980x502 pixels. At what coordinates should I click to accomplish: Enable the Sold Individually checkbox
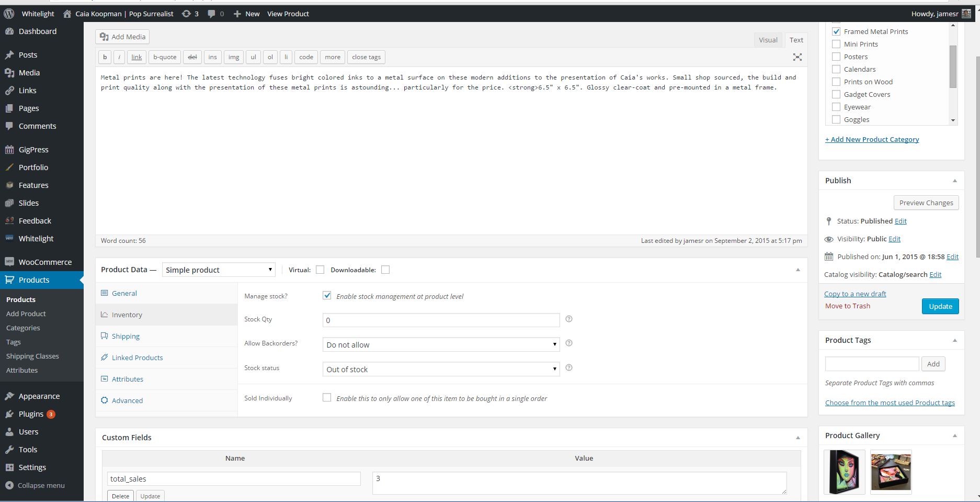327,397
